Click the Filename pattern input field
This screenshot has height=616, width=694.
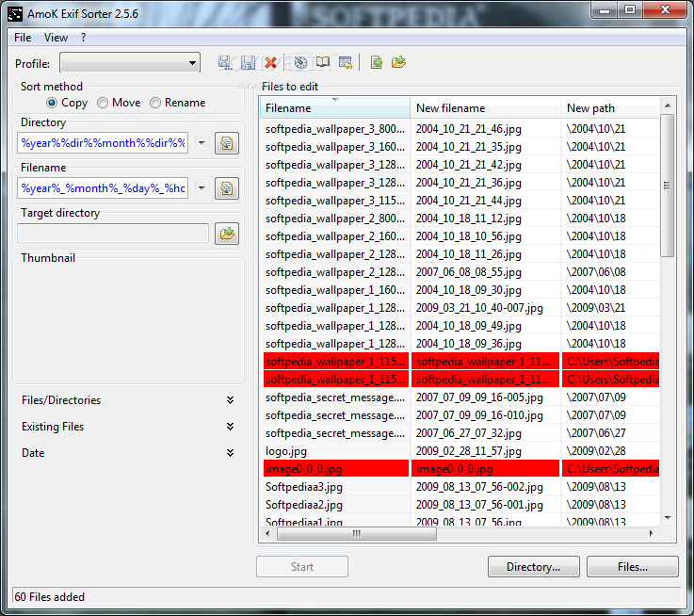(103, 188)
